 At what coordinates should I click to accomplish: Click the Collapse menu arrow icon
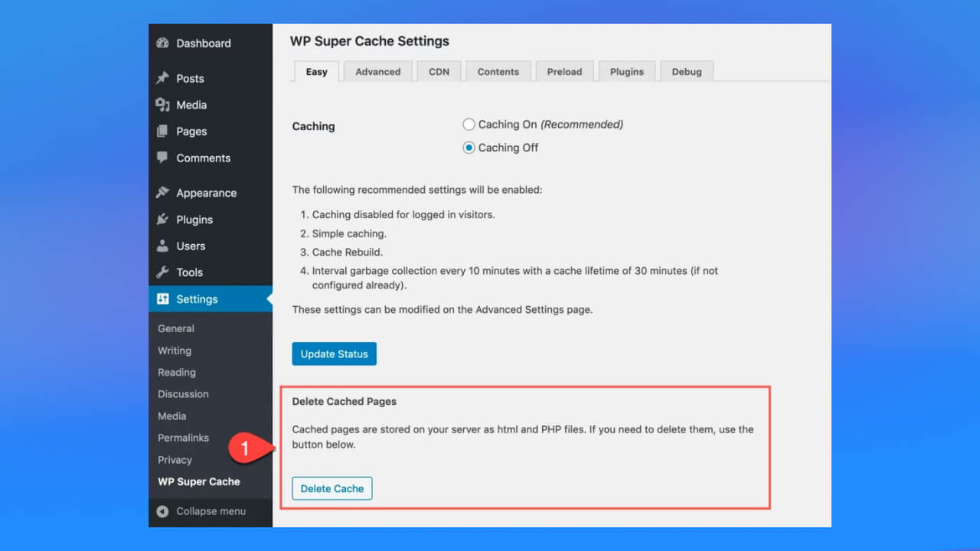coord(162,511)
